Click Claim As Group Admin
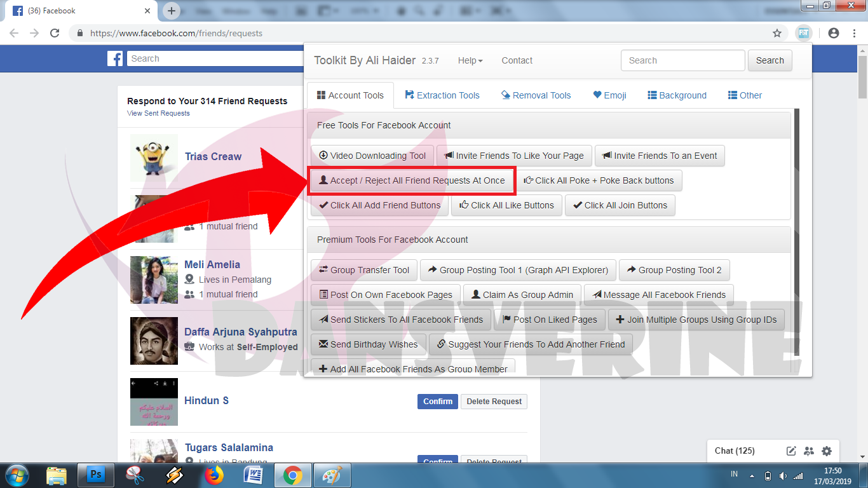Image resolution: width=868 pixels, height=488 pixels. pos(522,295)
